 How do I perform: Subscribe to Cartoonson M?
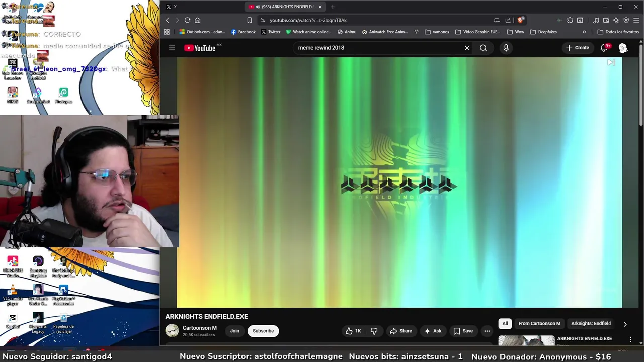263,331
